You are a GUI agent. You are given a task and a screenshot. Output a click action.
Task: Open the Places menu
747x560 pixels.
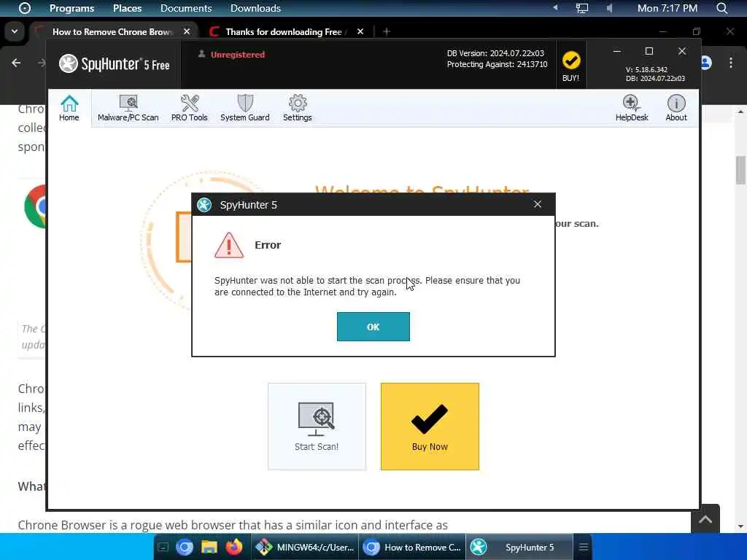tap(127, 8)
